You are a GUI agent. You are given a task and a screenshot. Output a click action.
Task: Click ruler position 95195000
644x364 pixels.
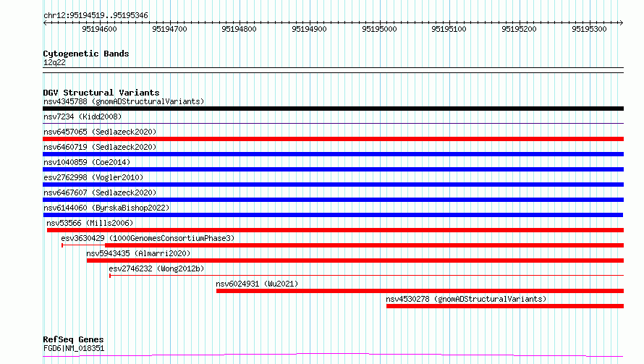pos(379,29)
